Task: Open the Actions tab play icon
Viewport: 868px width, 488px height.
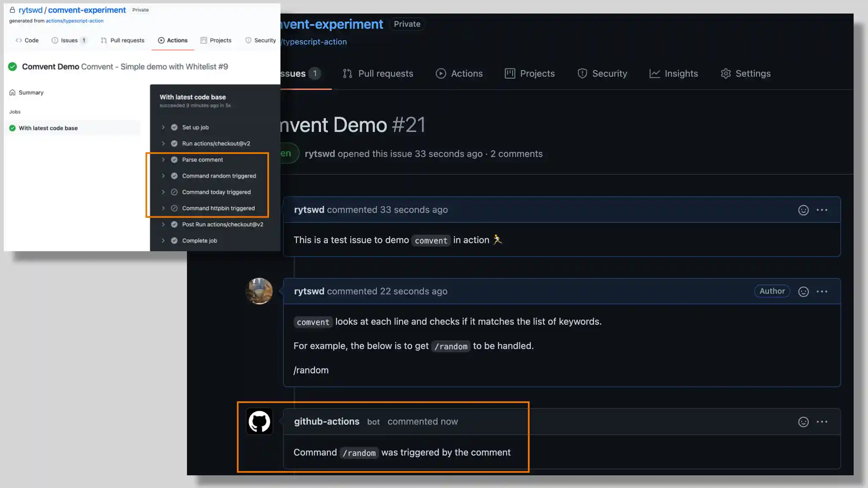Action: pos(441,73)
